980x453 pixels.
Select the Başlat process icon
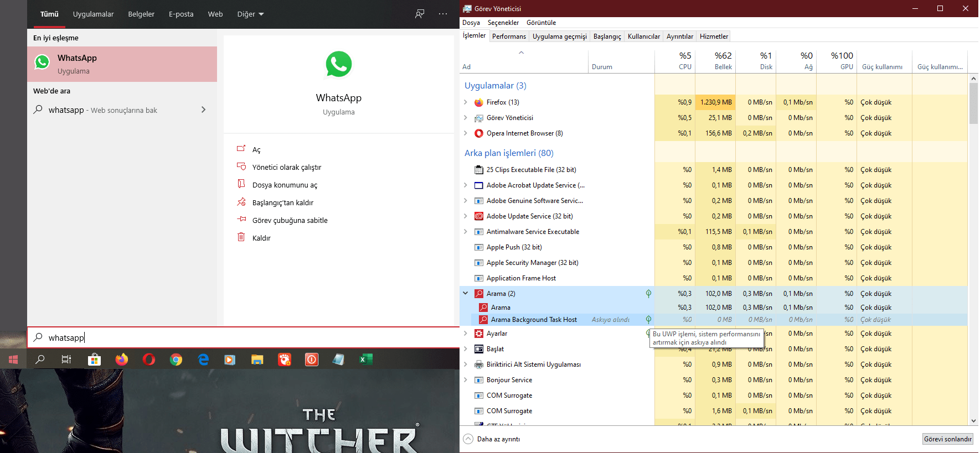(479, 349)
